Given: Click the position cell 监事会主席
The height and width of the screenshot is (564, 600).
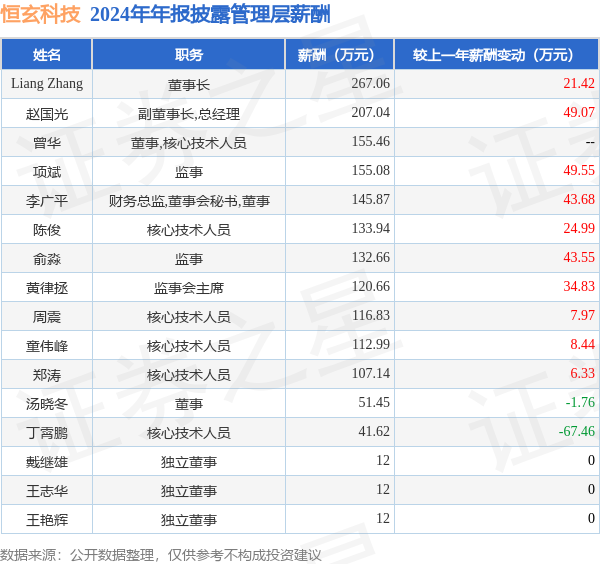Looking at the screenshot, I should pos(189,288).
